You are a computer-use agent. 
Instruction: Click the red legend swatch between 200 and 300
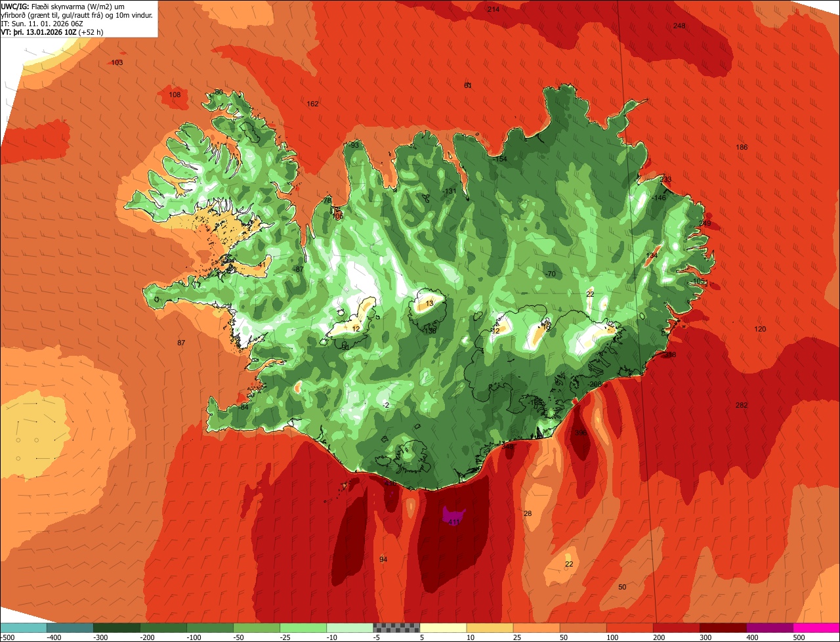point(677,628)
